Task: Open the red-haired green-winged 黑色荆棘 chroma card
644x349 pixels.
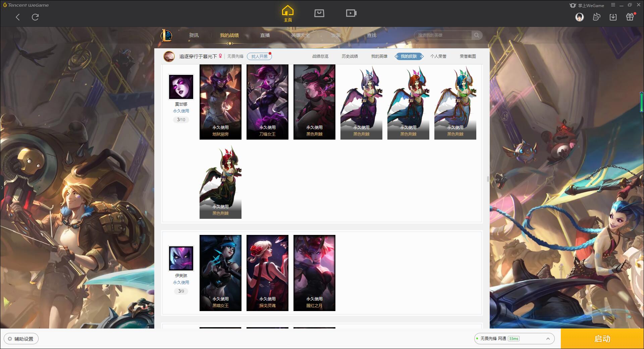Action: pyautogui.click(x=220, y=181)
